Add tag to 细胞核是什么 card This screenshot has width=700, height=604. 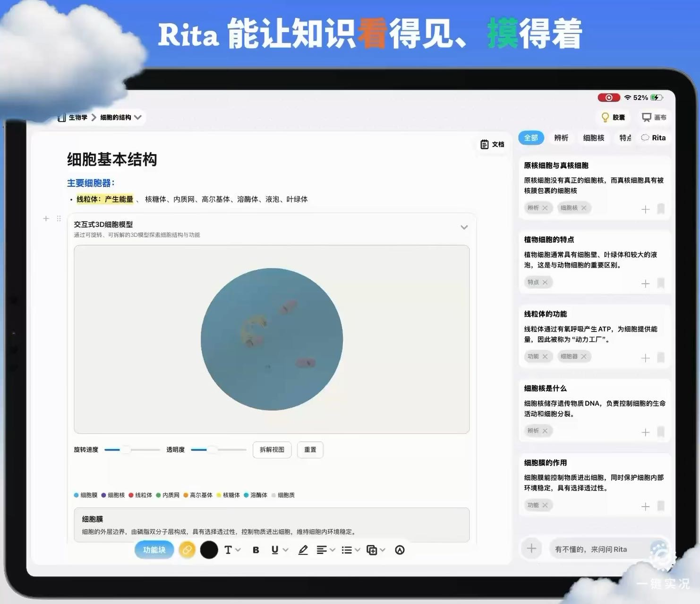[x=646, y=432]
